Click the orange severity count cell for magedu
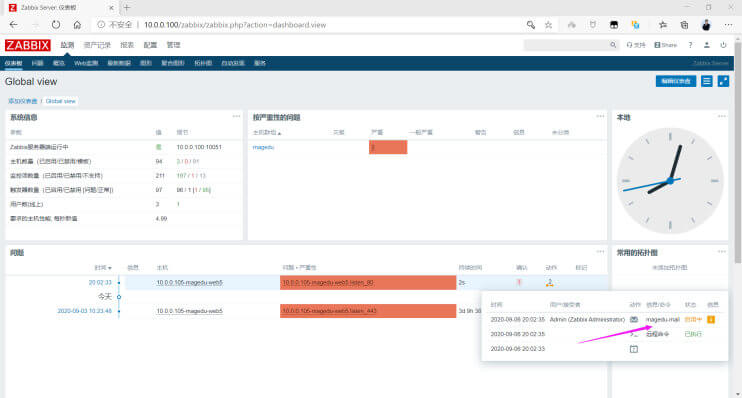The image size is (742, 398). 388,147
